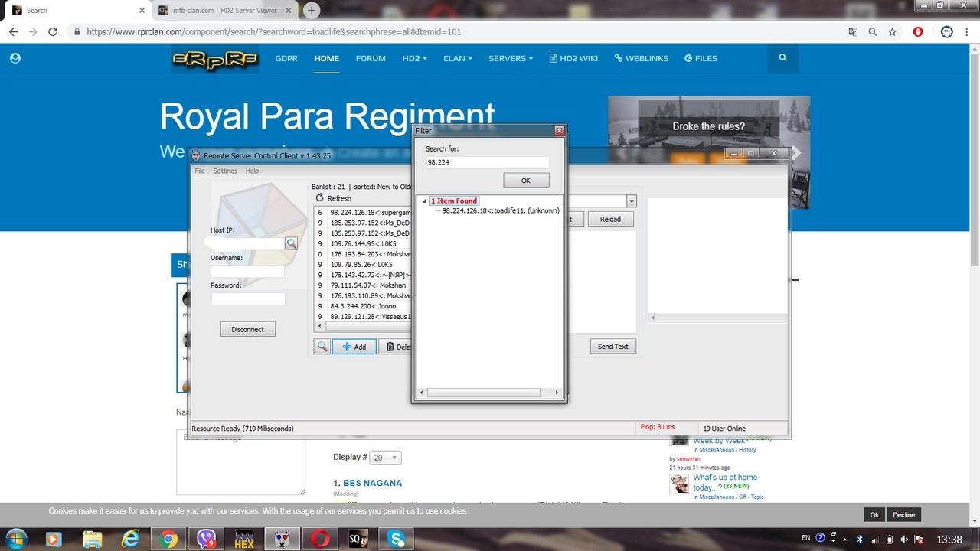Bookmark page with the star icon
Image resolution: width=980 pixels, height=551 pixels.
[x=893, y=32]
